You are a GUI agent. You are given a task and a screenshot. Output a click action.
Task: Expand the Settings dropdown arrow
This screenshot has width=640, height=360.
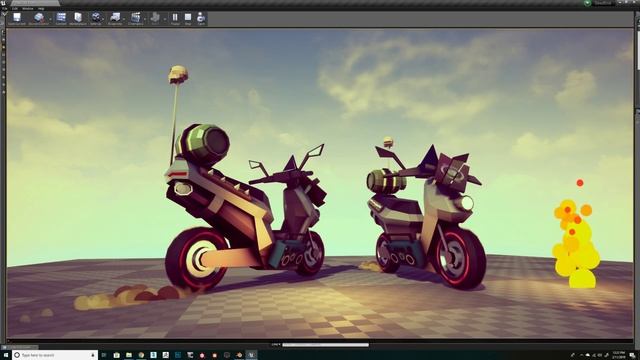104,18
